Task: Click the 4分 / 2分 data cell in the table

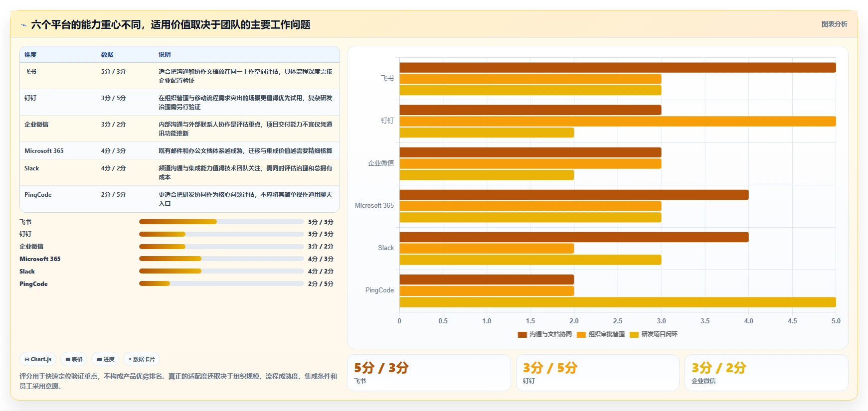Action: (x=114, y=168)
